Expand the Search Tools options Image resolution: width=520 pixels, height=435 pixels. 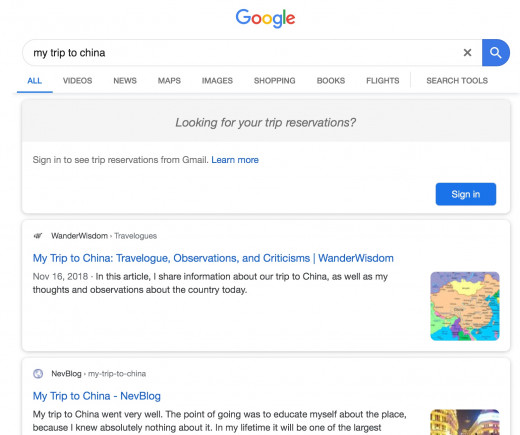coord(457,81)
